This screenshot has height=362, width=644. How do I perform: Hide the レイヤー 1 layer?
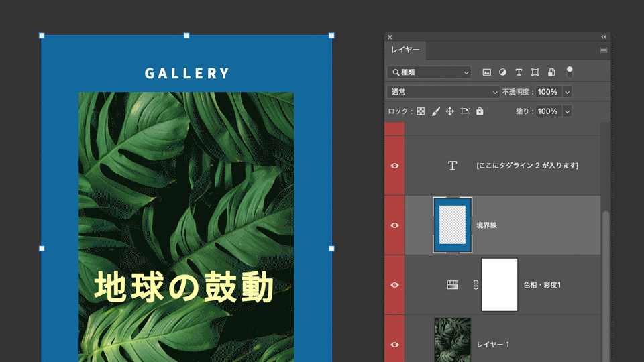pos(394,345)
